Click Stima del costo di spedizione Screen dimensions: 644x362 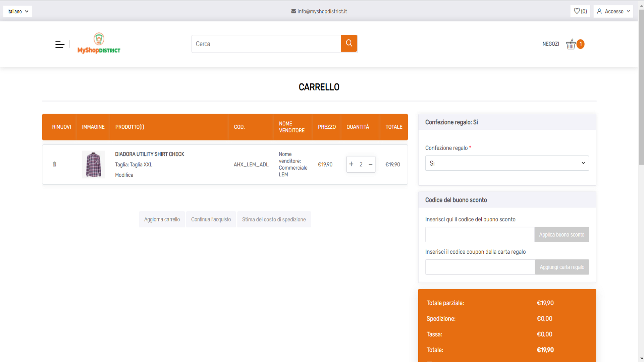(x=274, y=219)
